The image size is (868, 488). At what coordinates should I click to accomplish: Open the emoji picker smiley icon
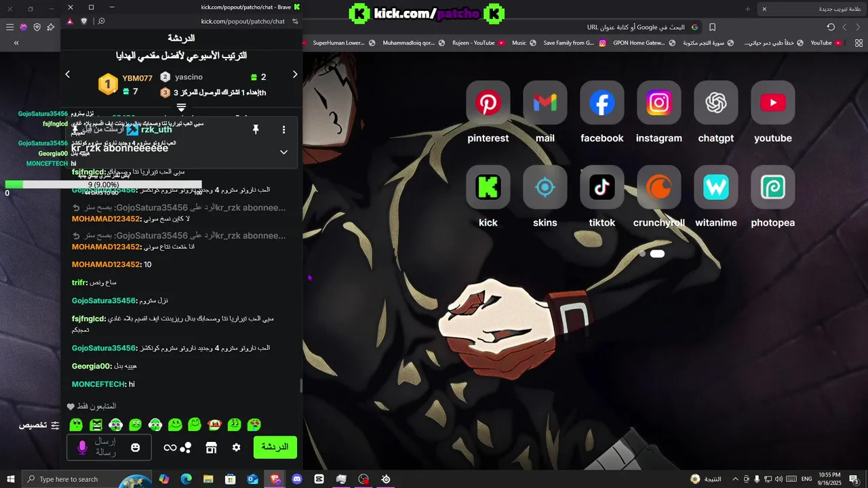pos(136,447)
